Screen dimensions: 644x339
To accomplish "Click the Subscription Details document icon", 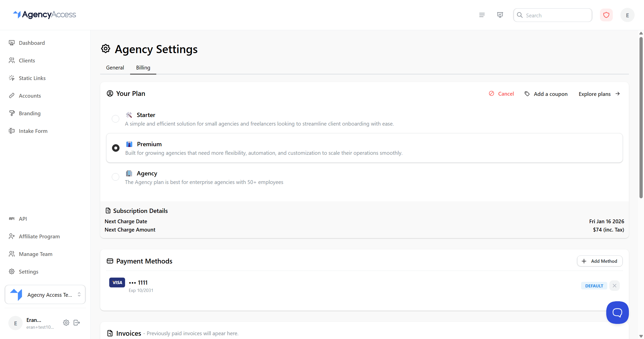I will point(108,211).
